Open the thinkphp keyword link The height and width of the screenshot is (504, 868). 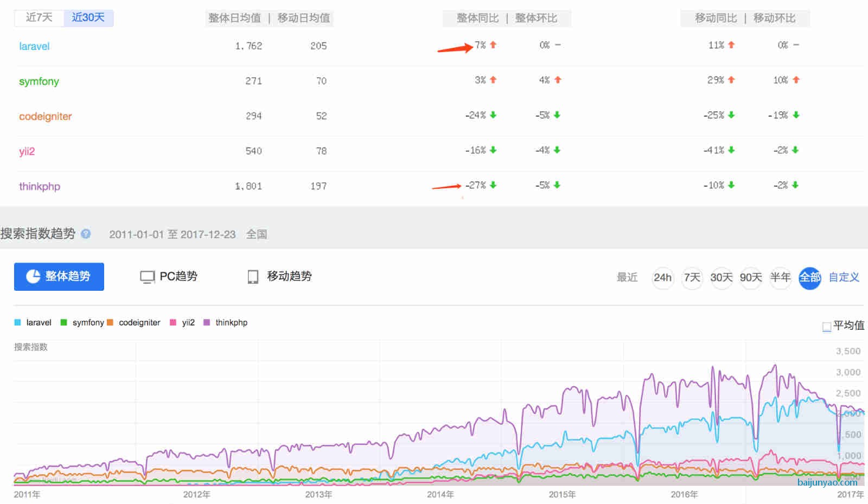click(40, 186)
